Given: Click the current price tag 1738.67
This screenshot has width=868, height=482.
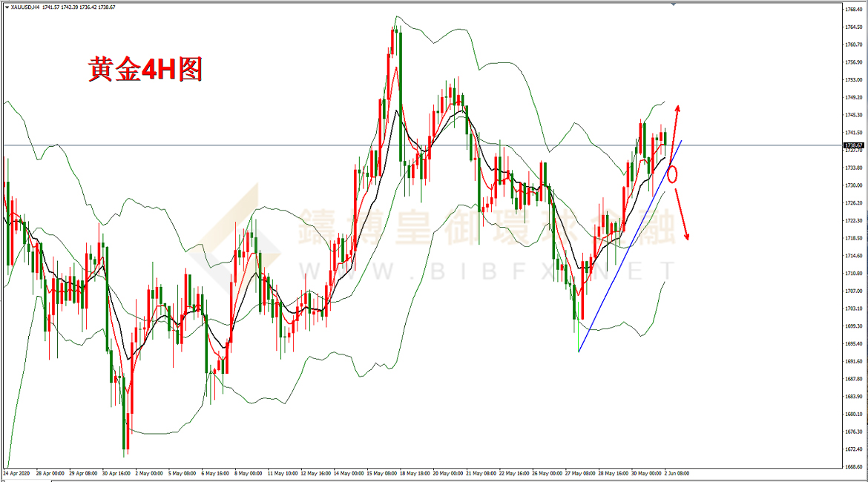Looking at the screenshot, I should coord(855,145).
